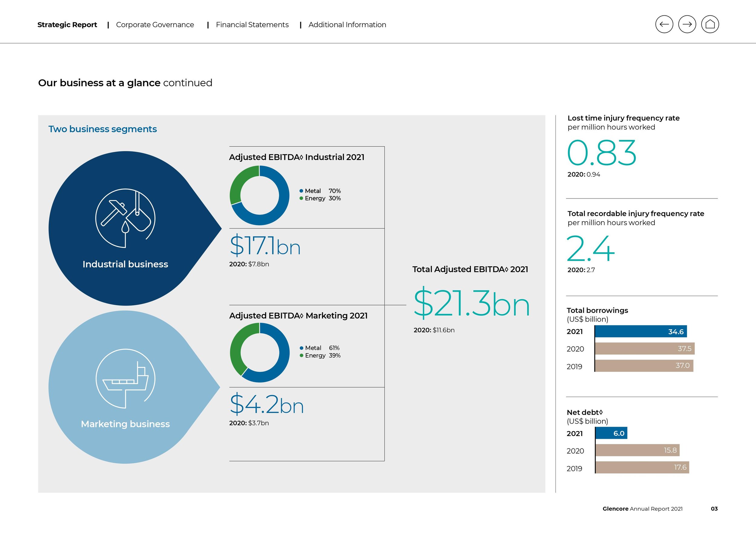The width and height of the screenshot is (756, 535).
Task: Open the Corporate Governance tab
Action: click(155, 25)
